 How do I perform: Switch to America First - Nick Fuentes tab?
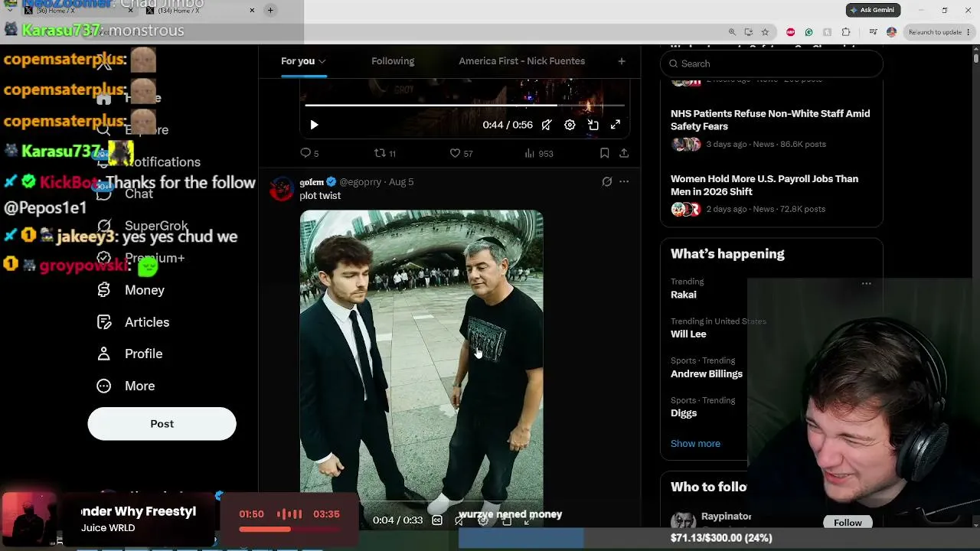coord(521,61)
